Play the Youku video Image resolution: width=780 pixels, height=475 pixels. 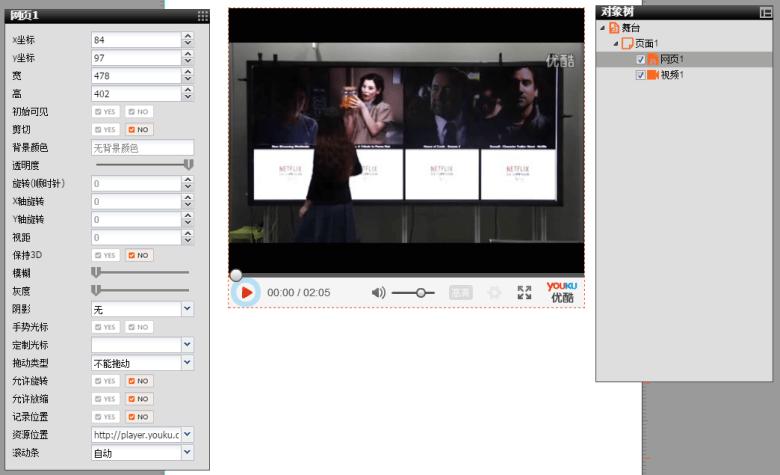tap(245, 292)
